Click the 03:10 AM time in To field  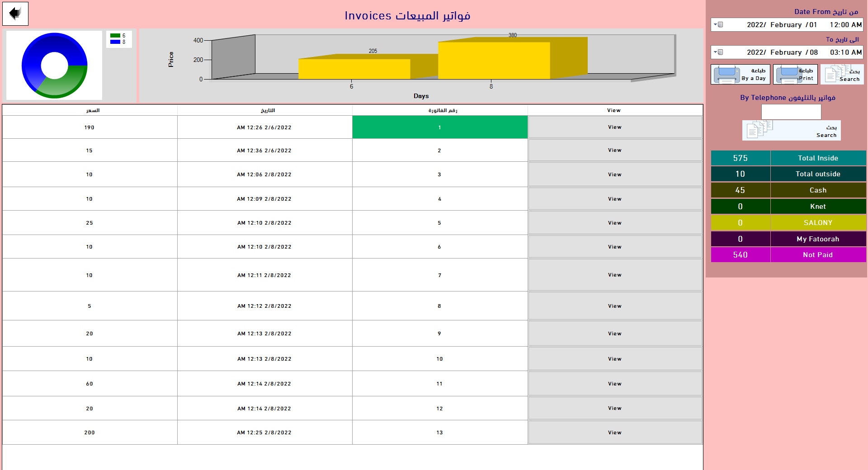coord(846,52)
